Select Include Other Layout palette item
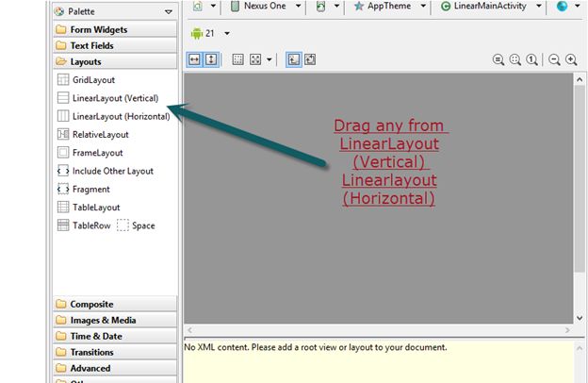This screenshot has height=383, width=588. pyautogui.click(x=106, y=171)
